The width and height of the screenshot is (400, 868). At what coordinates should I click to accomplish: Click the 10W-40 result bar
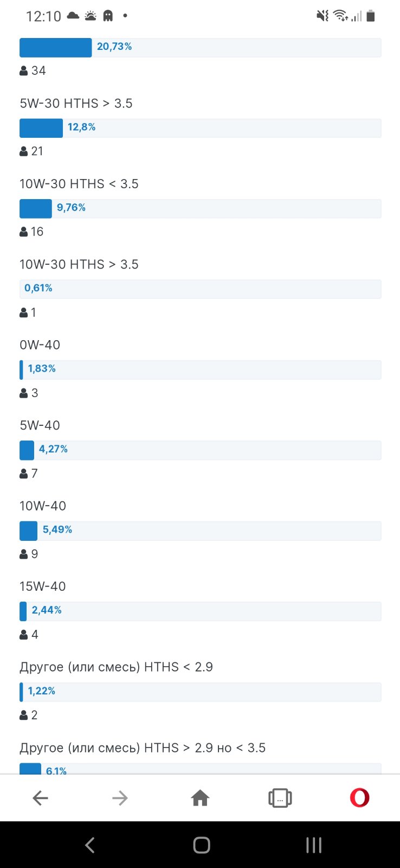[x=200, y=531]
